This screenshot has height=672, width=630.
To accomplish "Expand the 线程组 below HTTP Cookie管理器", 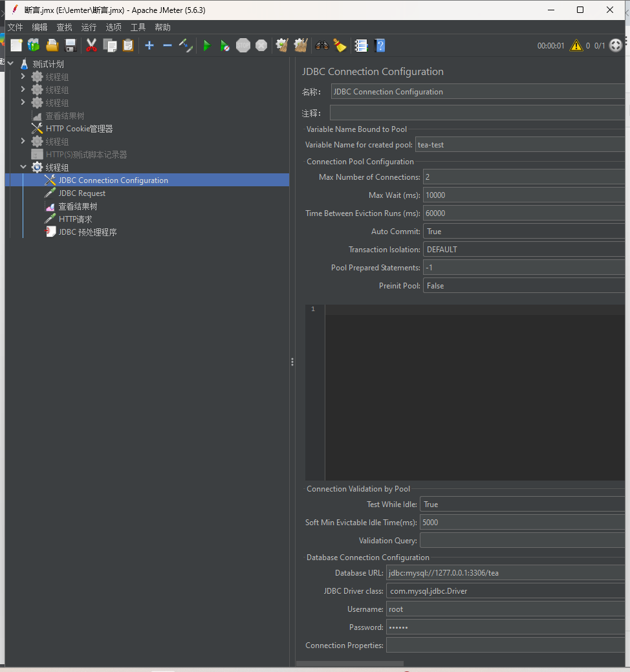I will point(23,141).
